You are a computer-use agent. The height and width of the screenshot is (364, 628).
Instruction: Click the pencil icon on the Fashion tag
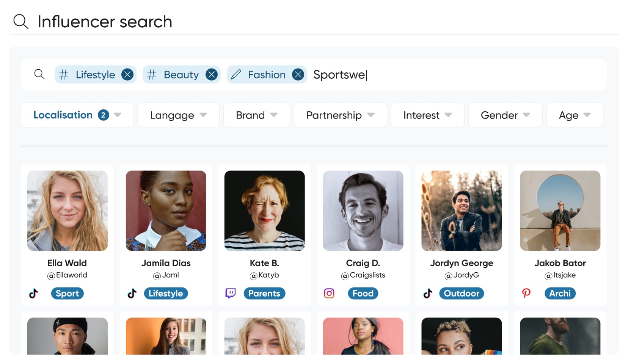coord(236,75)
